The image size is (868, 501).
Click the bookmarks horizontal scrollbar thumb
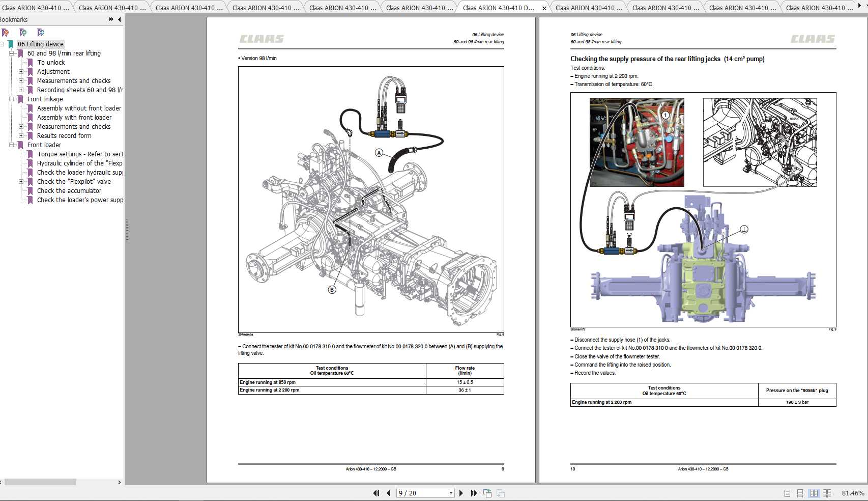40,482
